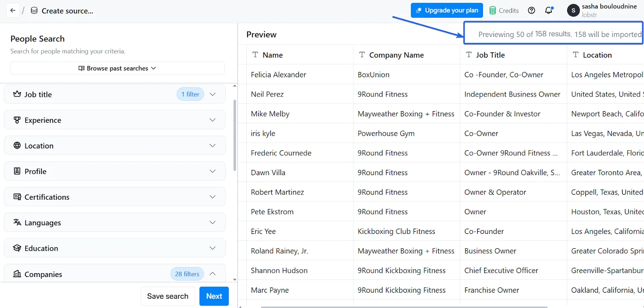Click the text type icon in Location header
The image size is (644, 308).
click(x=576, y=55)
